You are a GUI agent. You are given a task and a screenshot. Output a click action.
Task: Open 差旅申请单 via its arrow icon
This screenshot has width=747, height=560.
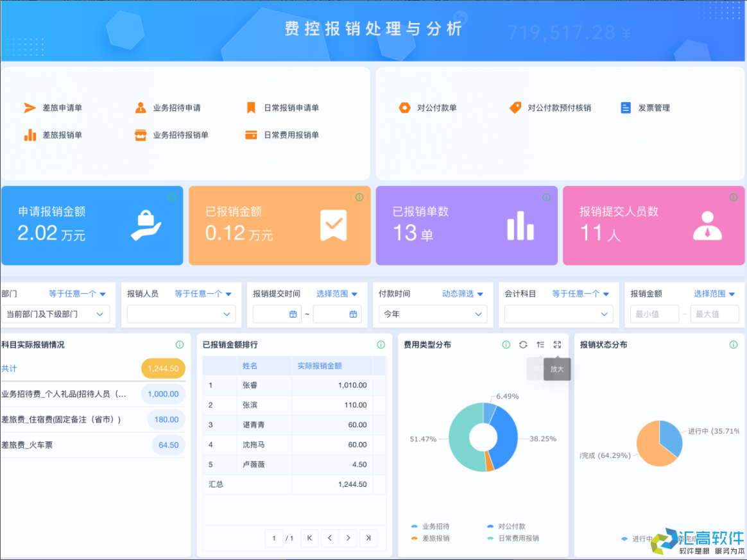point(30,107)
